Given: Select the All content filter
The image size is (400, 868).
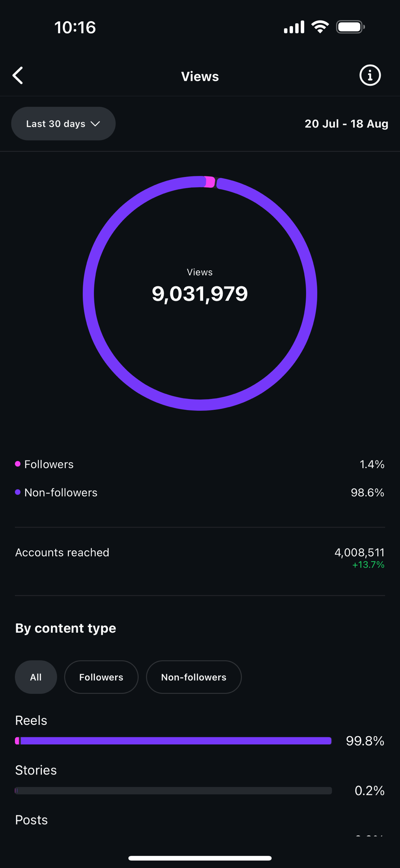Looking at the screenshot, I should coord(36,677).
